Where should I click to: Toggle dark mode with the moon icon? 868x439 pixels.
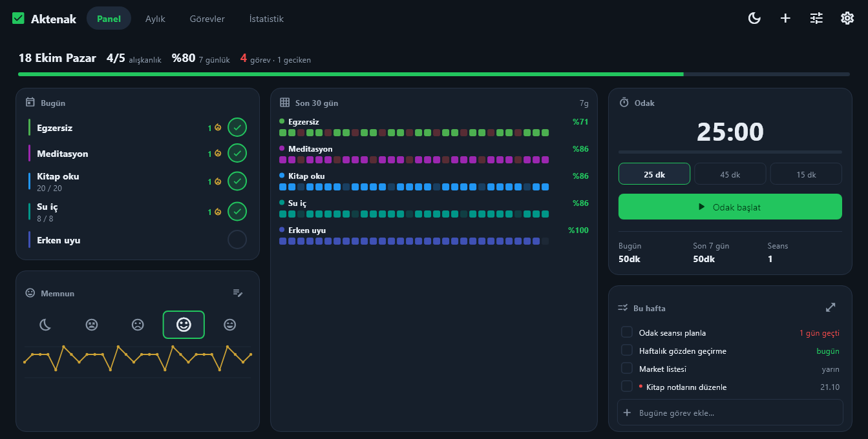[x=754, y=18]
